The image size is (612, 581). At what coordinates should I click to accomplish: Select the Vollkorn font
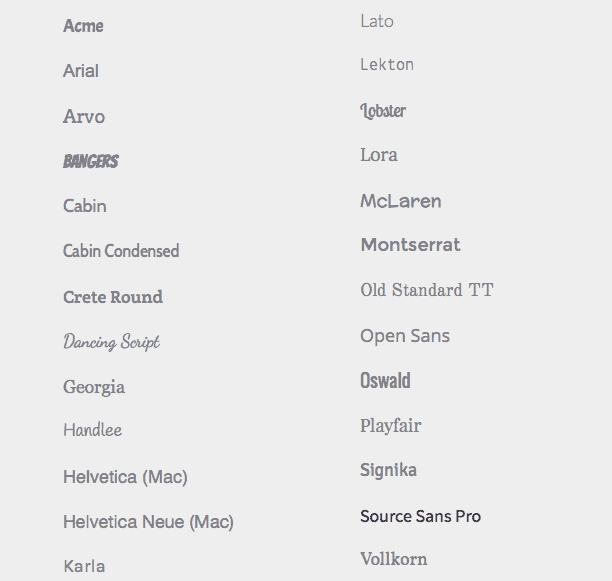click(x=394, y=559)
